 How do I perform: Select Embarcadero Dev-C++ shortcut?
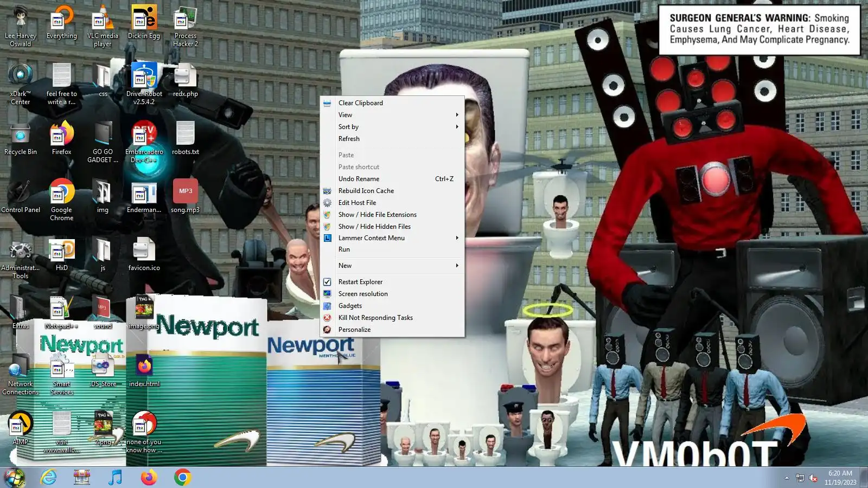144,141
